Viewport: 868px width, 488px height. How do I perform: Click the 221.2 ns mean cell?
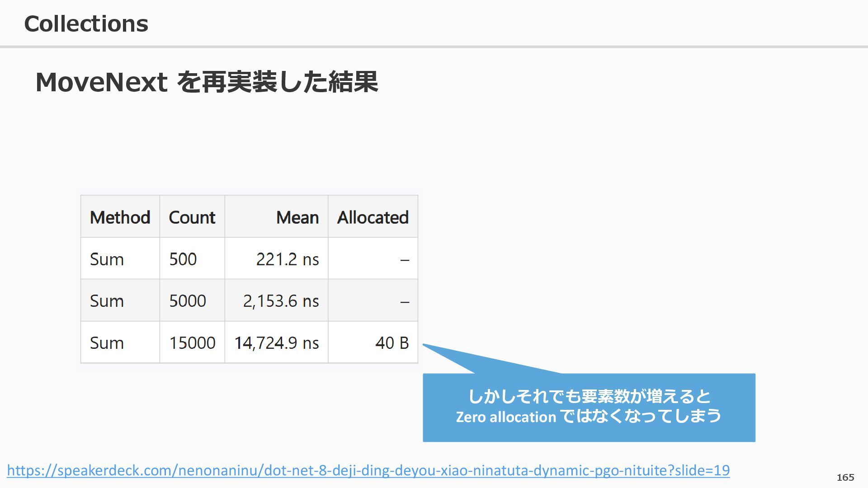click(287, 259)
